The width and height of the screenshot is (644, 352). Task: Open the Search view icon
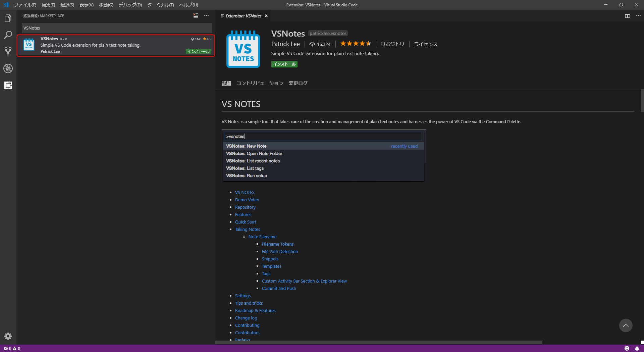[x=8, y=35]
